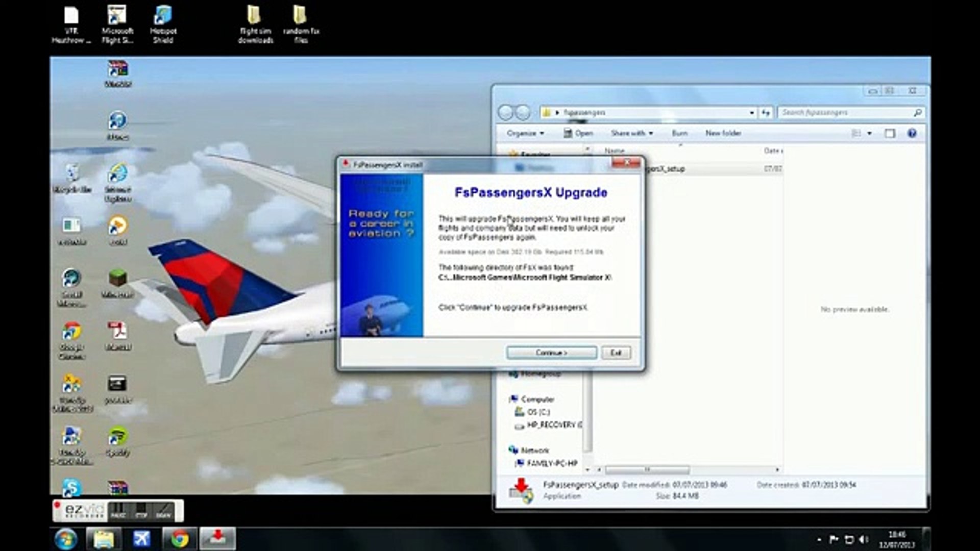The image size is (980, 551).
Task: Select FAMILY-PC-HP under Network
Action: point(546,463)
